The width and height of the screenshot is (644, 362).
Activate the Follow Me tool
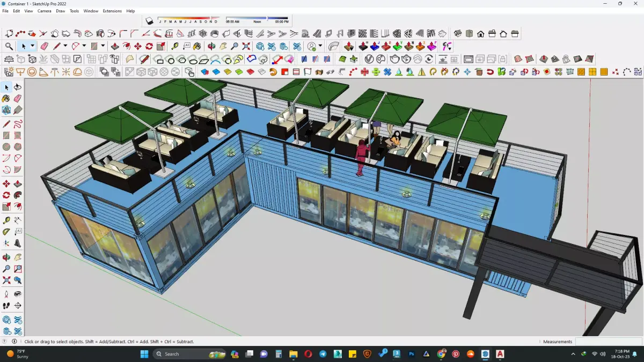[x=18, y=194]
